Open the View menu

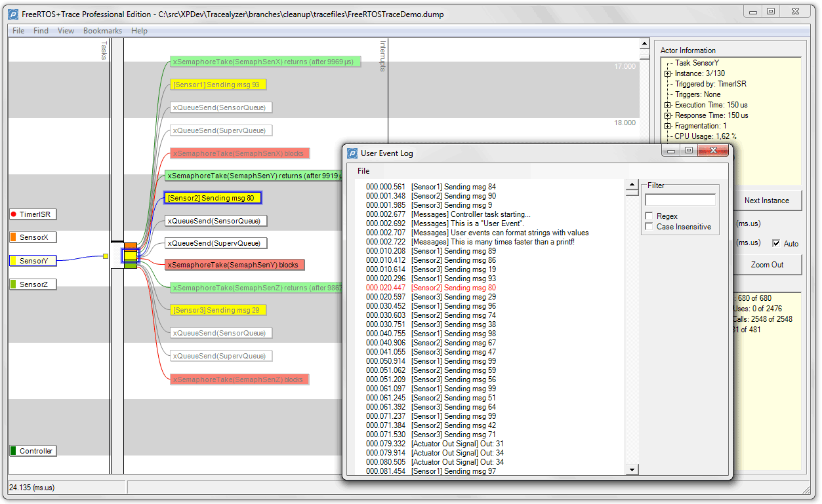(66, 31)
